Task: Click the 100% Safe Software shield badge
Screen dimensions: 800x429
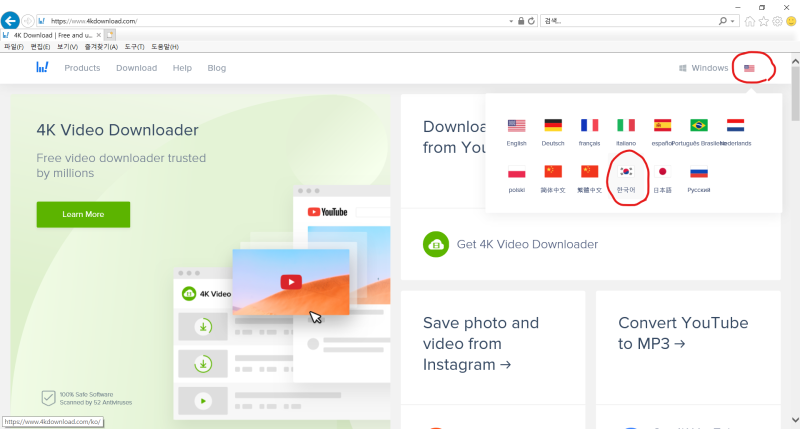Action: pos(48,398)
